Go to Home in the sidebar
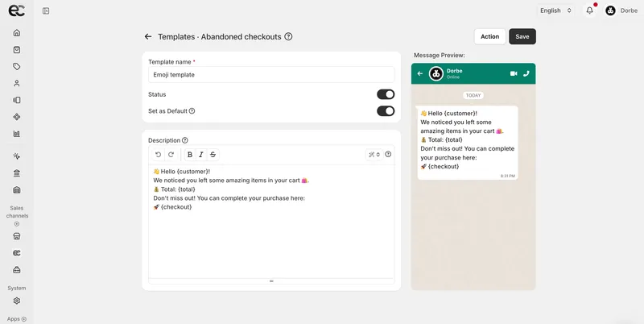The width and height of the screenshot is (644, 324). [x=16, y=33]
